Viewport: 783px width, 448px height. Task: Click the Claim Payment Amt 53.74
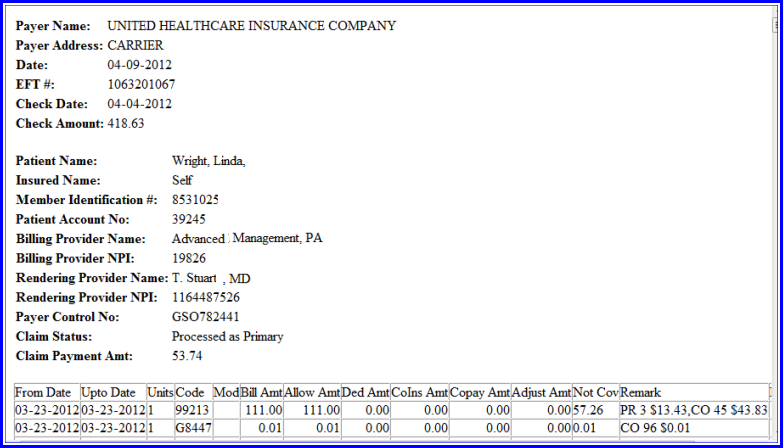pos(187,356)
